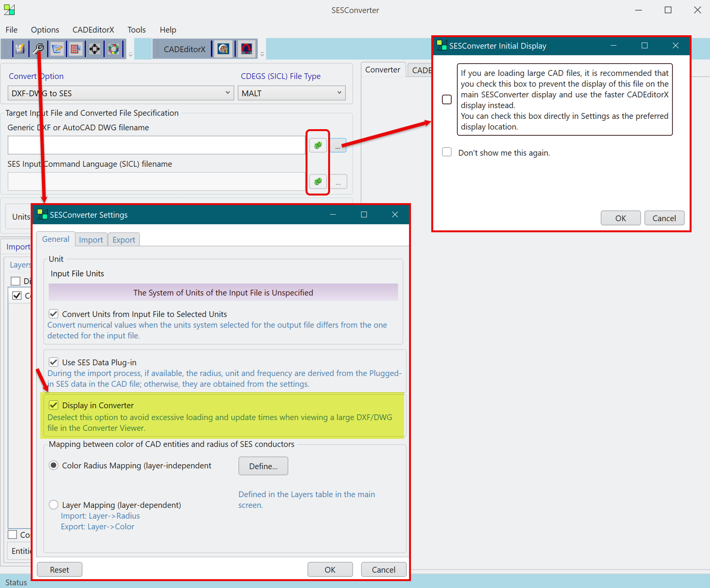Open the Tools menu
The width and height of the screenshot is (710, 588).
pos(136,30)
